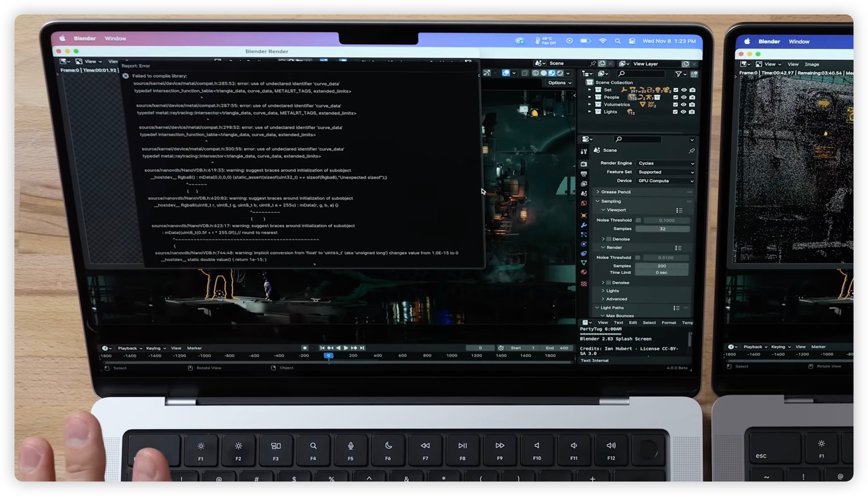Viewport: 868px width, 496px height.
Task: Disable Set collection in renders
Action: 692,90
